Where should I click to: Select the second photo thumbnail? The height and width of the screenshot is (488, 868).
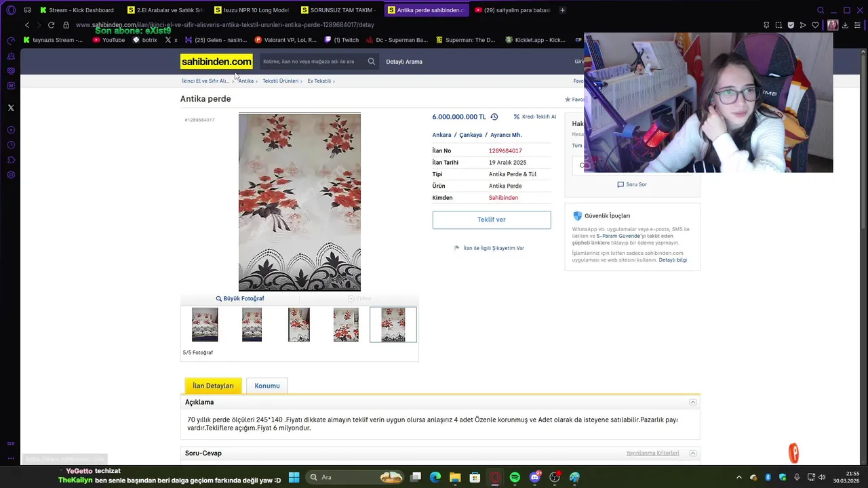[252, 325]
